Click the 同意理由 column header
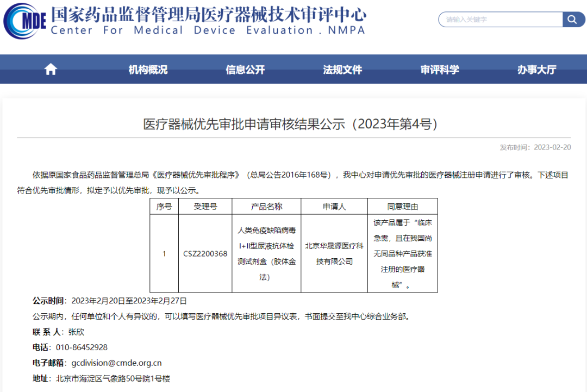587x392 pixels. click(402, 207)
